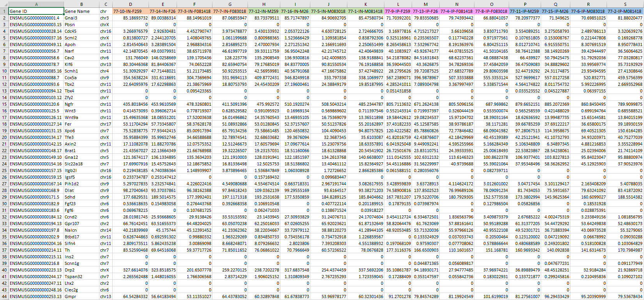The width and height of the screenshot is (644, 300).
Task: Click the blue '77-11-IP-M259' header cell
Action: (x=525, y=11)
